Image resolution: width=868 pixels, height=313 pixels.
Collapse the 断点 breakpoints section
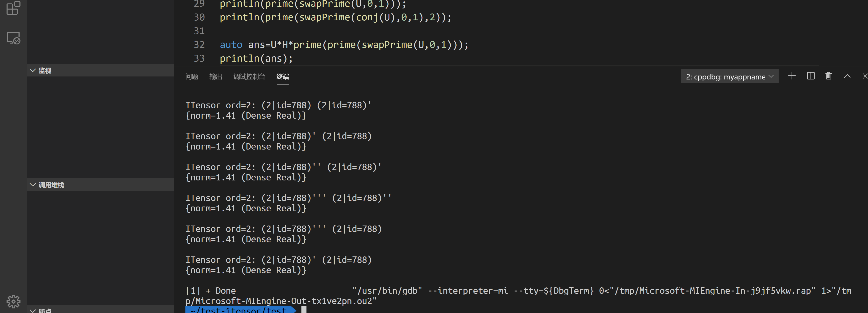[45, 310]
